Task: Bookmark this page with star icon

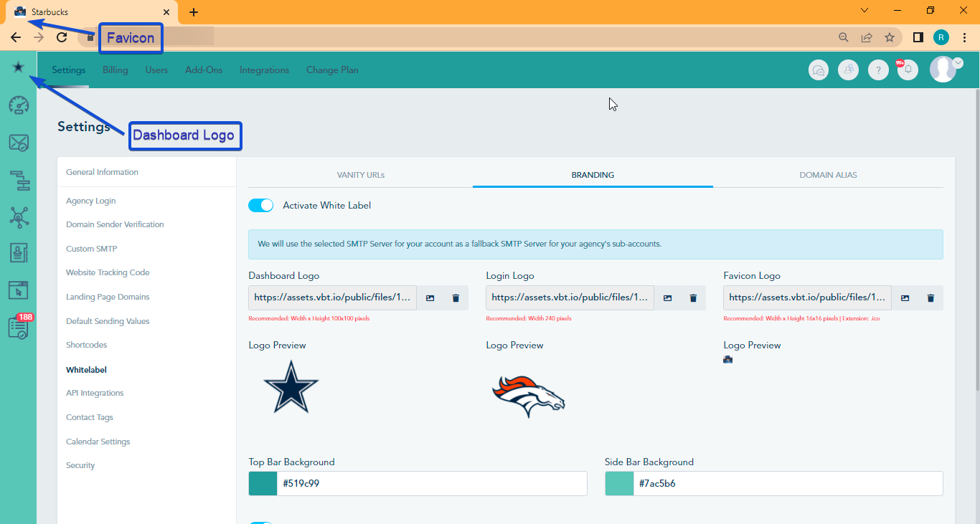Action: pyautogui.click(x=890, y=37)
